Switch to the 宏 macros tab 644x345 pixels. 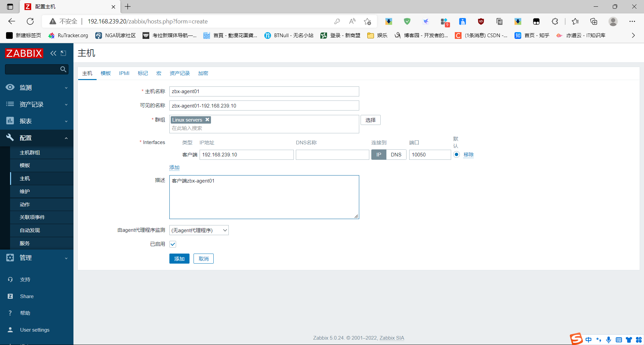point(159,73)
